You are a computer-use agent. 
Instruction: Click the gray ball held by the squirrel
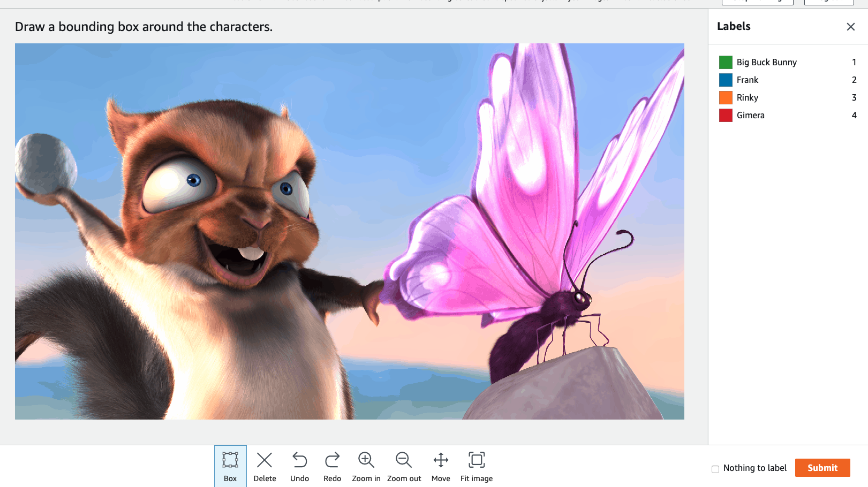46,163
